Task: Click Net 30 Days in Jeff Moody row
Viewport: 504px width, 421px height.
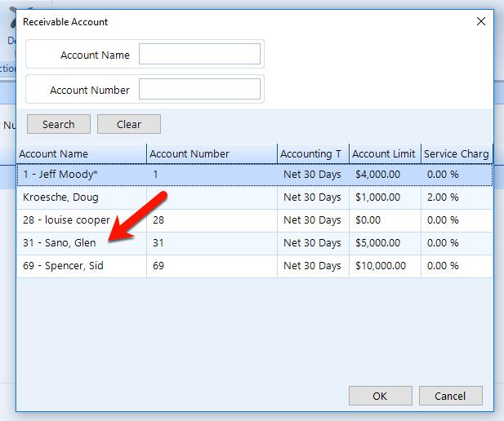Action: [x=314, y=175]
